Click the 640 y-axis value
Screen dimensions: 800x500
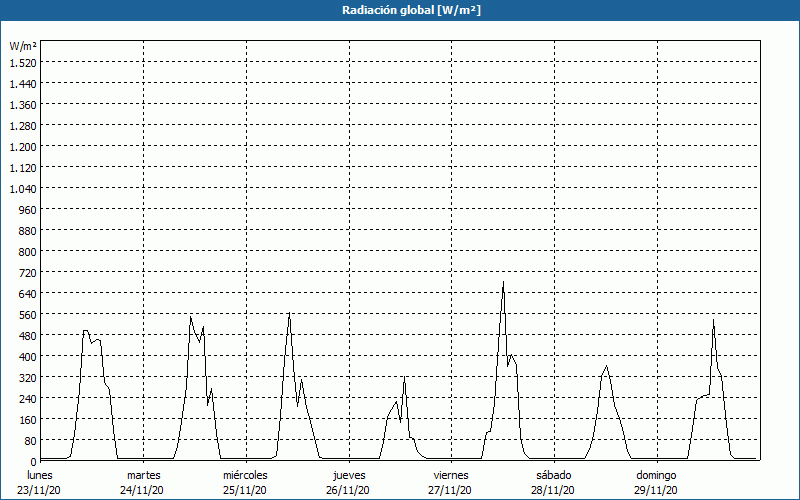click(28, 294)
